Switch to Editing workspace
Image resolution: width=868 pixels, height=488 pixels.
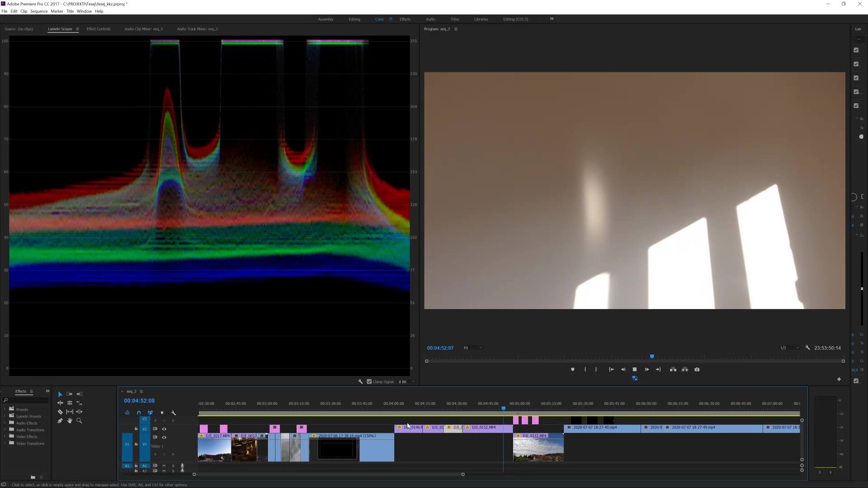pos(354,19)
